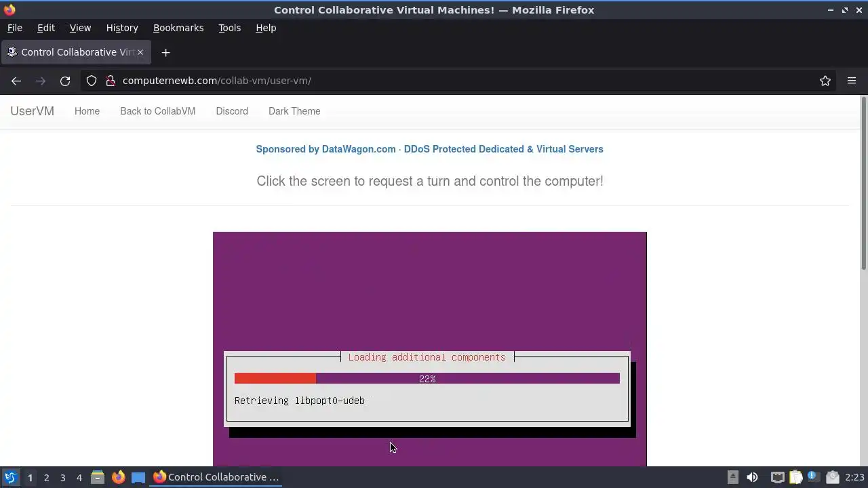Viewport: 868px width, 488px height.
Task: Open the DataWagon.com sponsor link
Action: tap(429, 149)
